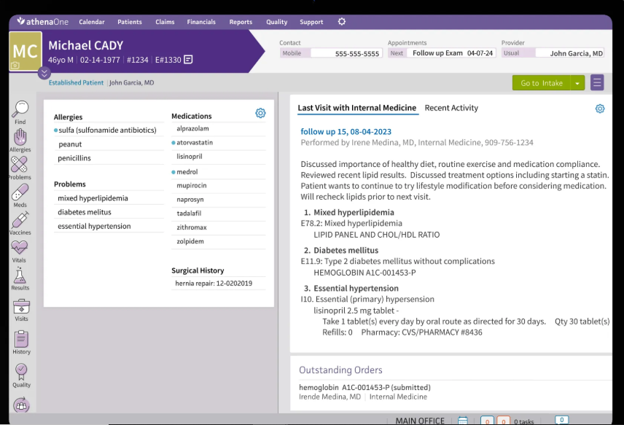This screenshot has height=425, width=624.
Task: Click the 0 tasks status indicator
Action: 523,421
